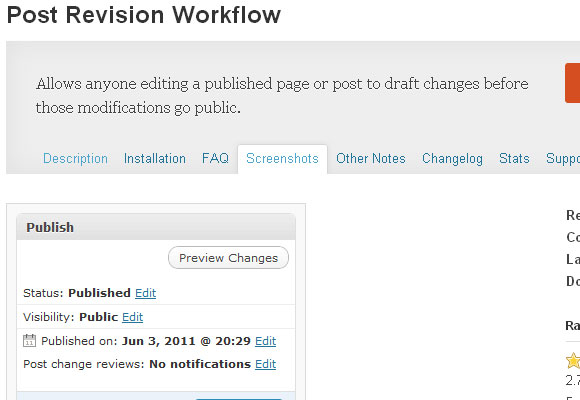Click the Preview Changes button
Screen dimensions: 580x400
point(228,258)
